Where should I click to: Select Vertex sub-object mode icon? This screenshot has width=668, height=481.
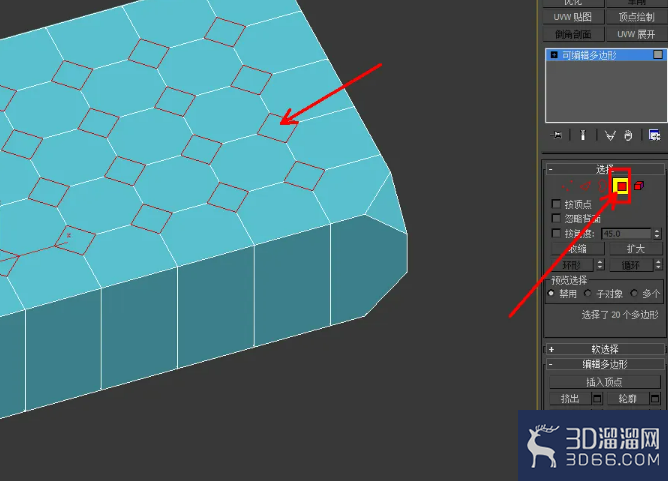tap(567, 186)
